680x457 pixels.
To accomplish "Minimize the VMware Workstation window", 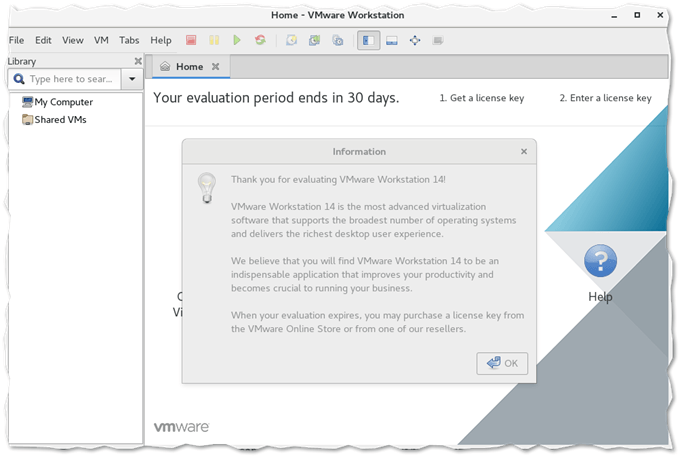I will [614, 16].
